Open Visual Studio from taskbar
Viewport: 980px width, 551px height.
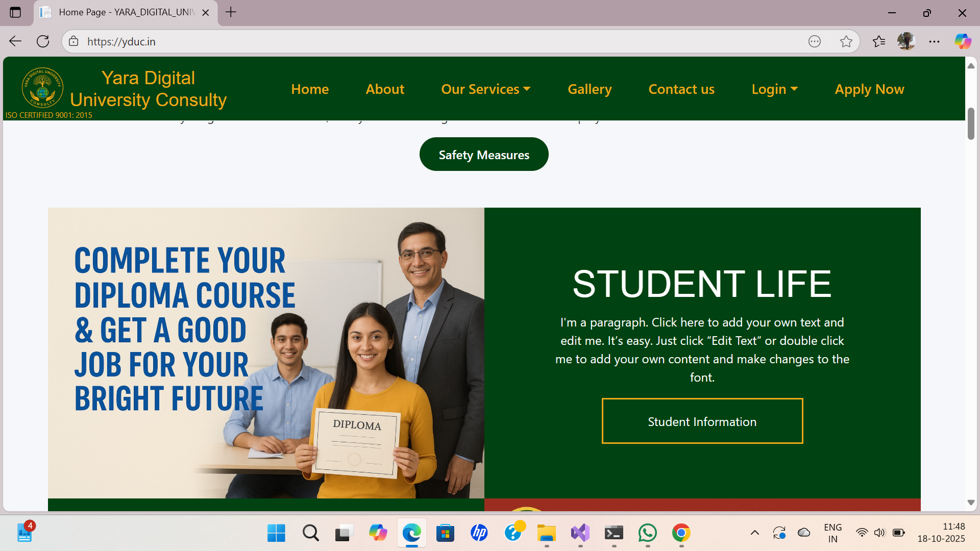(580, 533)
